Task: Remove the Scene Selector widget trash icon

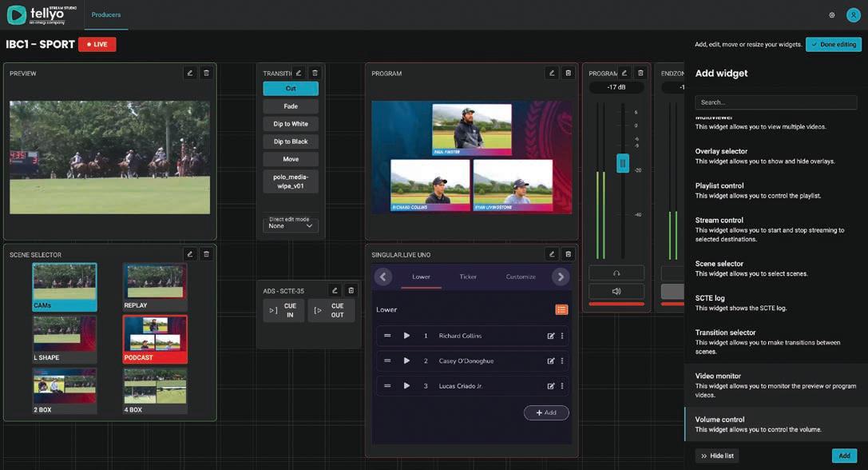Action: point(207,254)
